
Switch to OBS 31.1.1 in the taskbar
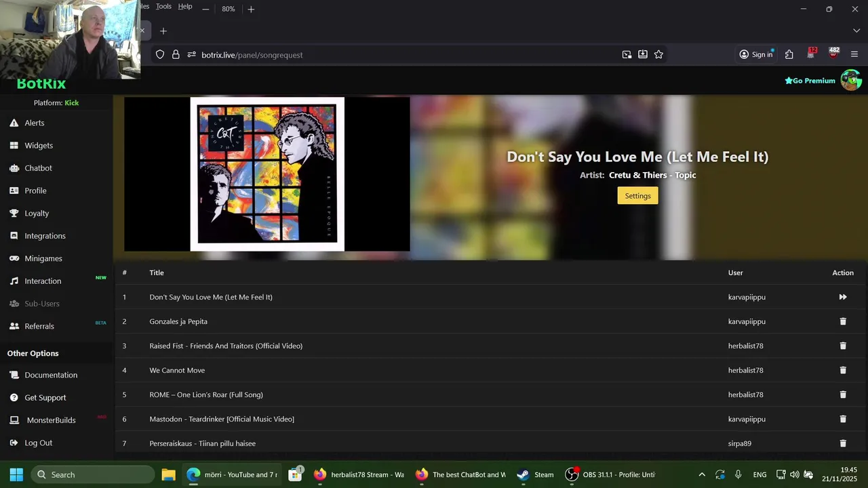click(612, 474)
